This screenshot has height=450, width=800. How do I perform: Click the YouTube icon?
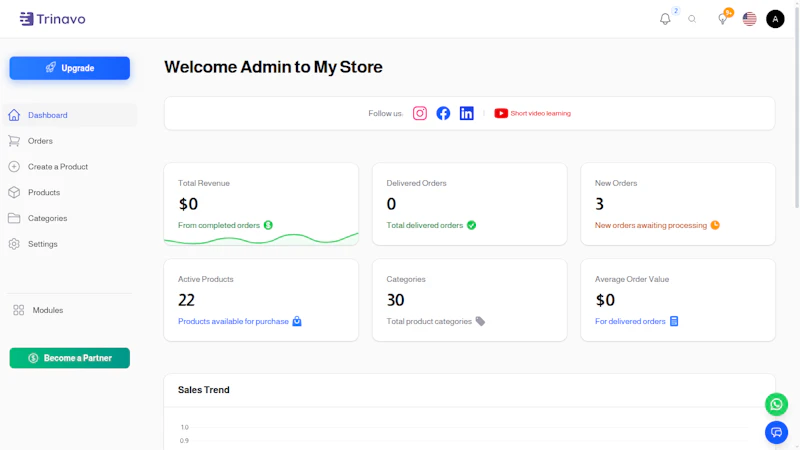501,113
